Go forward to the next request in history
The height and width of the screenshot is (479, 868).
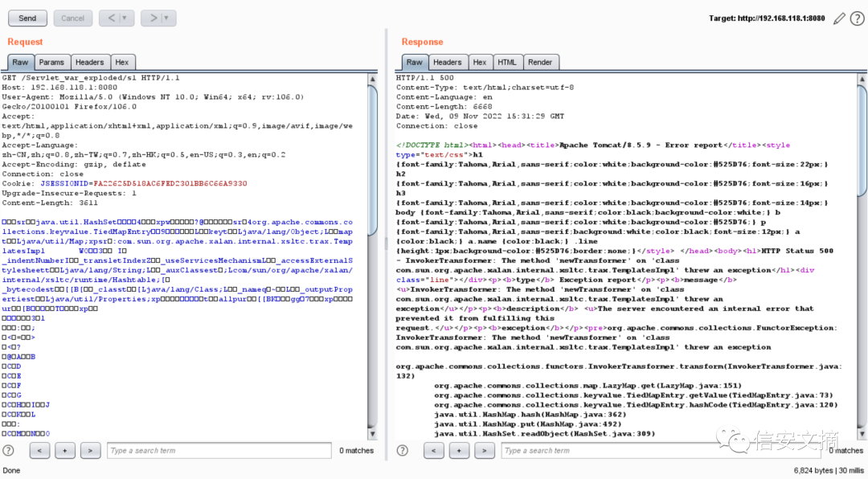tap(152, 18)
